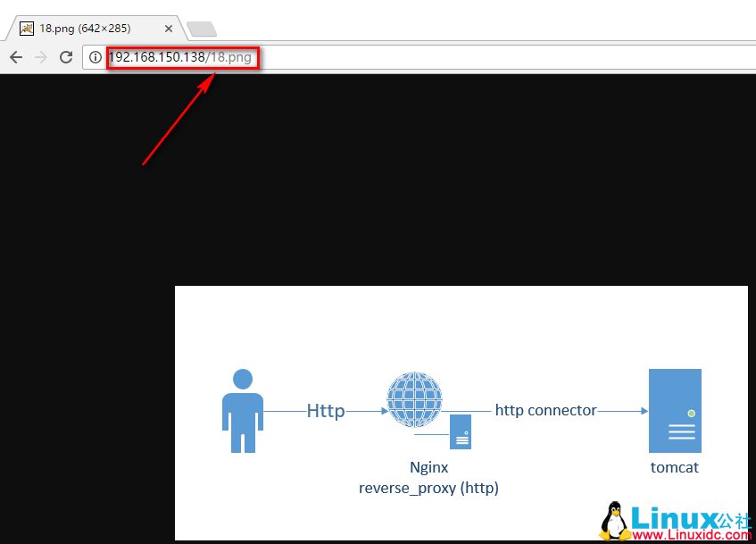The width and height of the screenshot is (756, 544).
Task: Reload the page with the refresh icon
Action: tap(66, 57)
